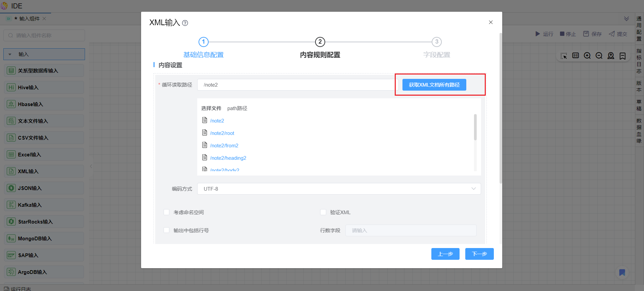
Task: Click the zoom in canvas icon
Action: [x=587, y=56]
